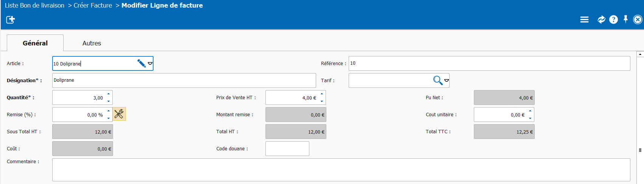
Task: Decrease Prix de Vente HT value
Action: (x=322, y=101)
